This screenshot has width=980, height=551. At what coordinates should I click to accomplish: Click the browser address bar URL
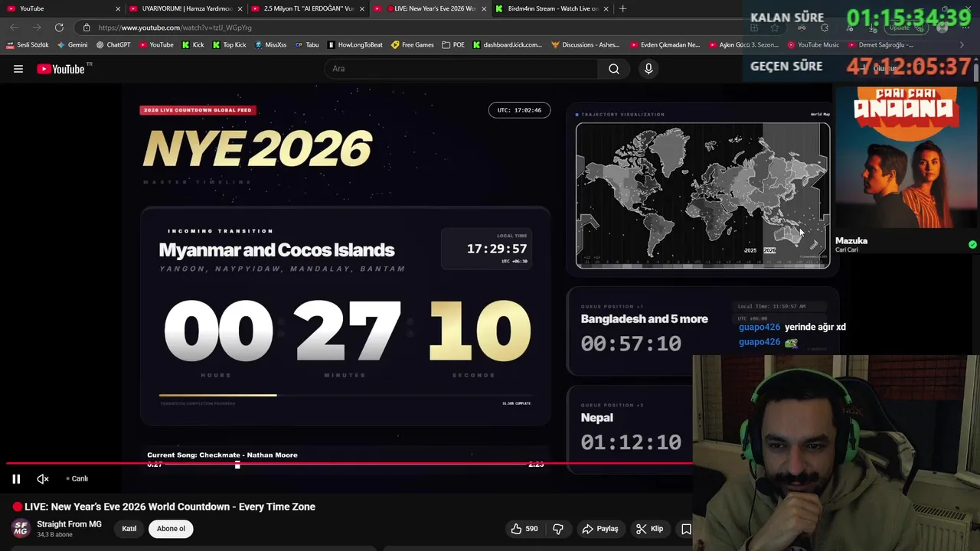pos(175,28)
